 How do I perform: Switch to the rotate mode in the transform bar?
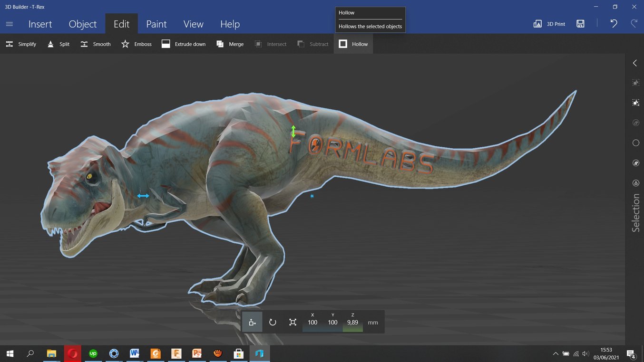coord(273,322)
